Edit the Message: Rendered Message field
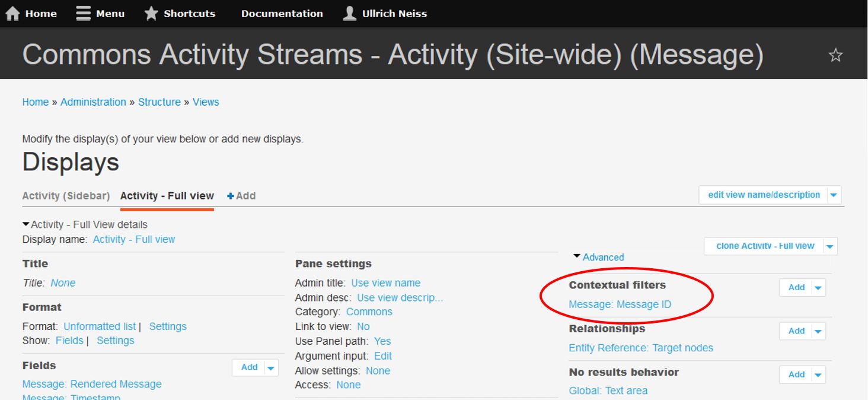Viewport: 868px width, 400px height. (92, 384)
